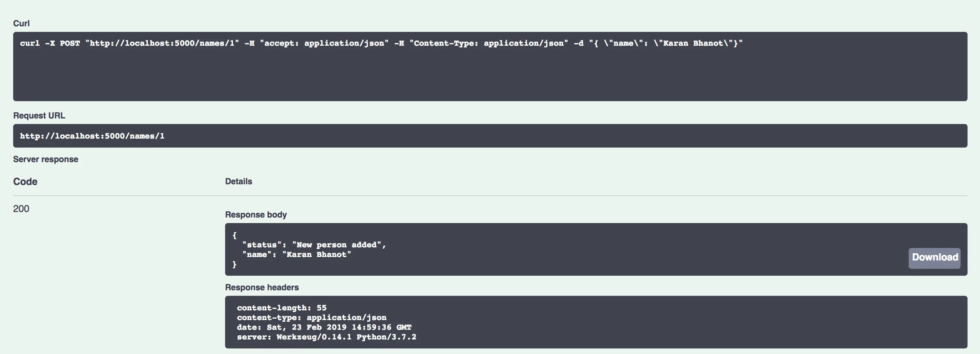Click the "name": "Karan Bhanot" response line

(x=297, y=254)
